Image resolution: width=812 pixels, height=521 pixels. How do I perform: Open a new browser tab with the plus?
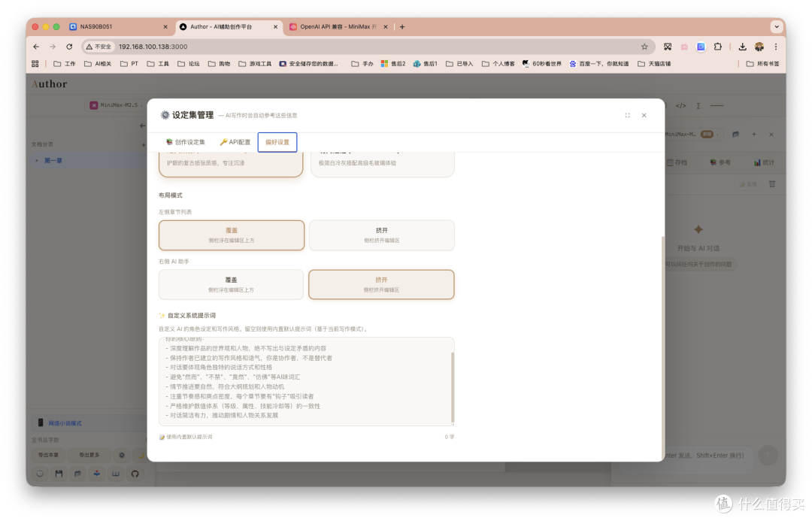(x=402, y=27)
